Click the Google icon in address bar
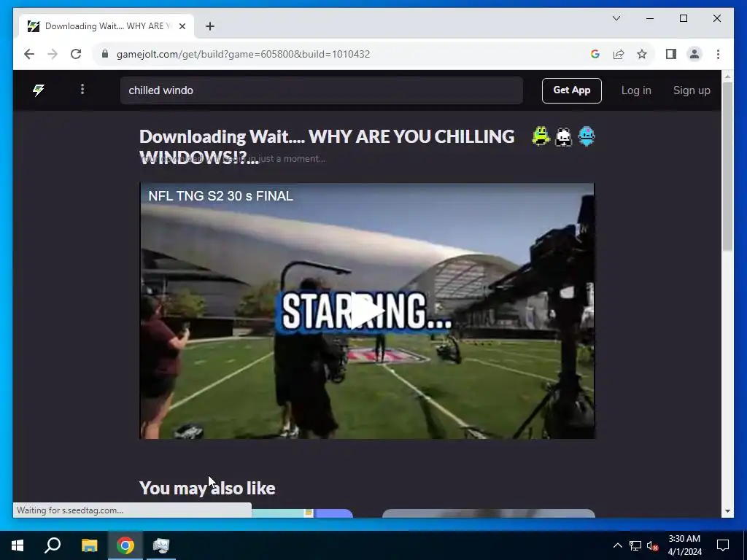The width and height of the screenshot is (747, 560). [595, 54]
